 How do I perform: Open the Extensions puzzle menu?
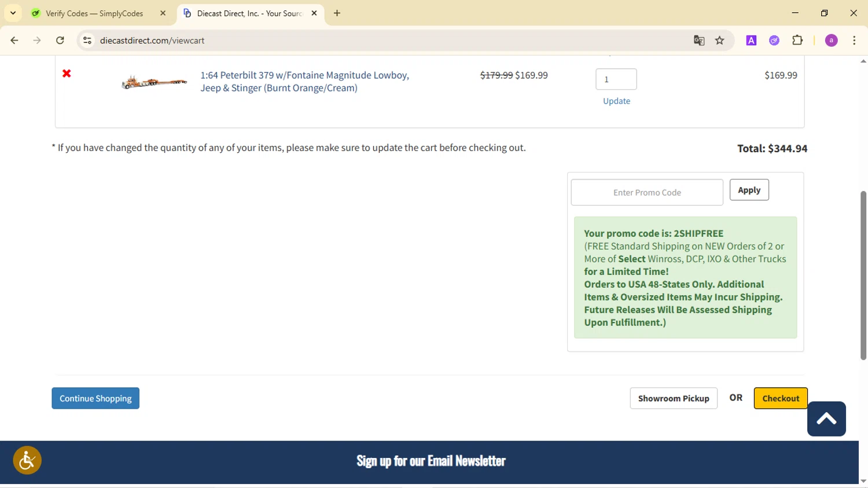click(x=797, y=41)
